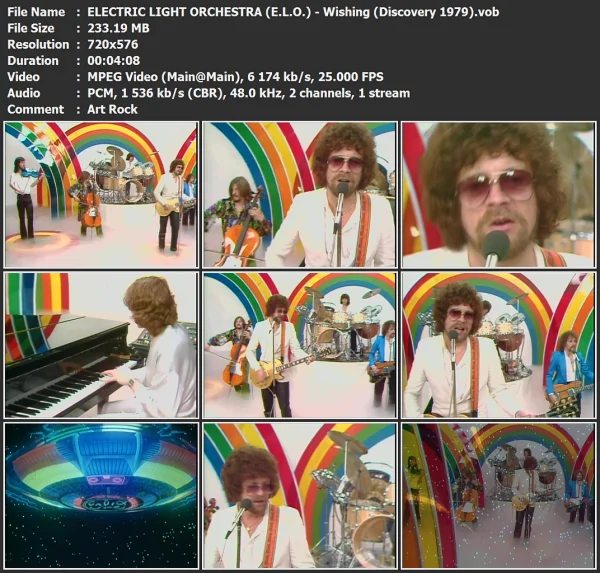Open the wide-shot band thumbnail with violinist

[x=101, y=194]
